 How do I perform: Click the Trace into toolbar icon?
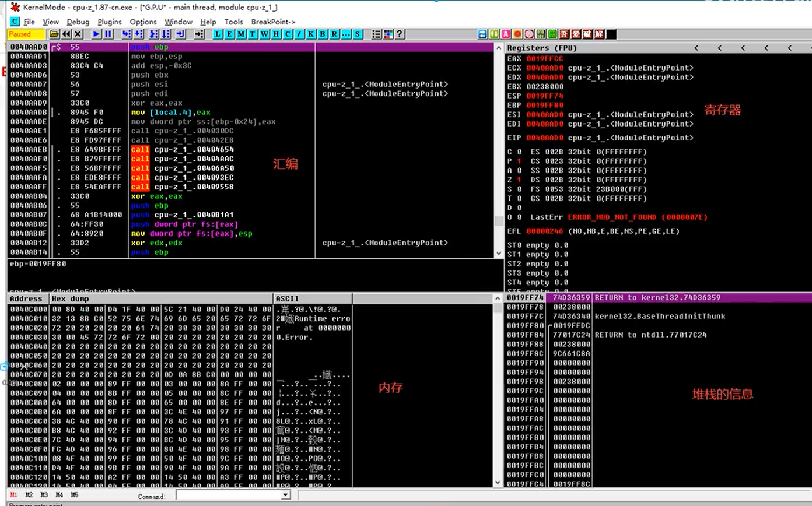(153, 34)
